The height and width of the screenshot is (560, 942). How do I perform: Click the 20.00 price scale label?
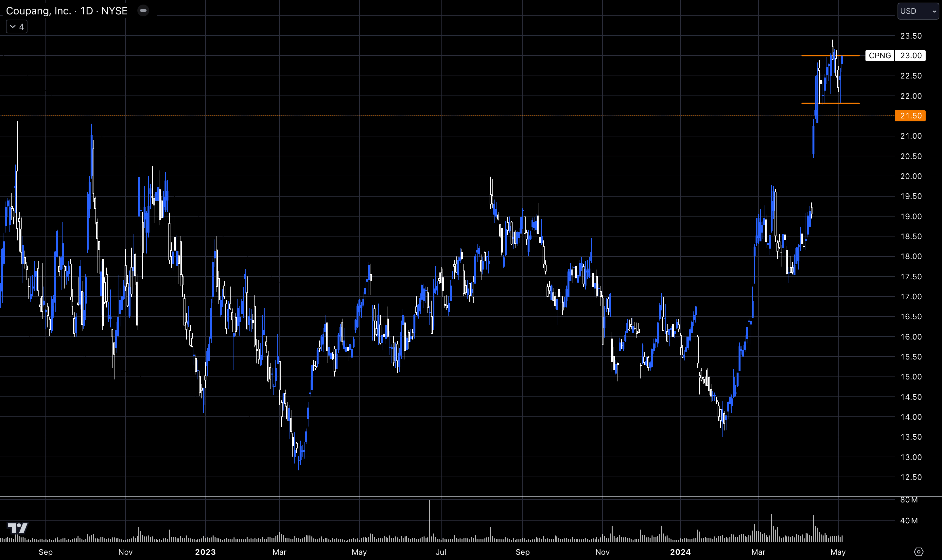(x=911, y=176)
